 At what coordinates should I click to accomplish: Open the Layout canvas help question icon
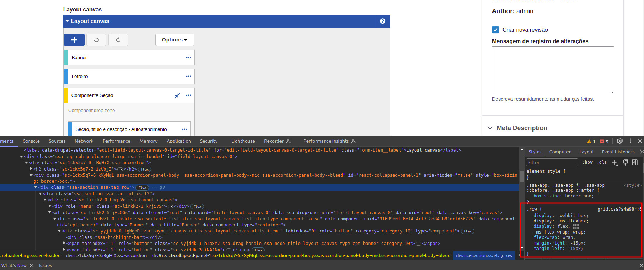[x=382, y=21]
